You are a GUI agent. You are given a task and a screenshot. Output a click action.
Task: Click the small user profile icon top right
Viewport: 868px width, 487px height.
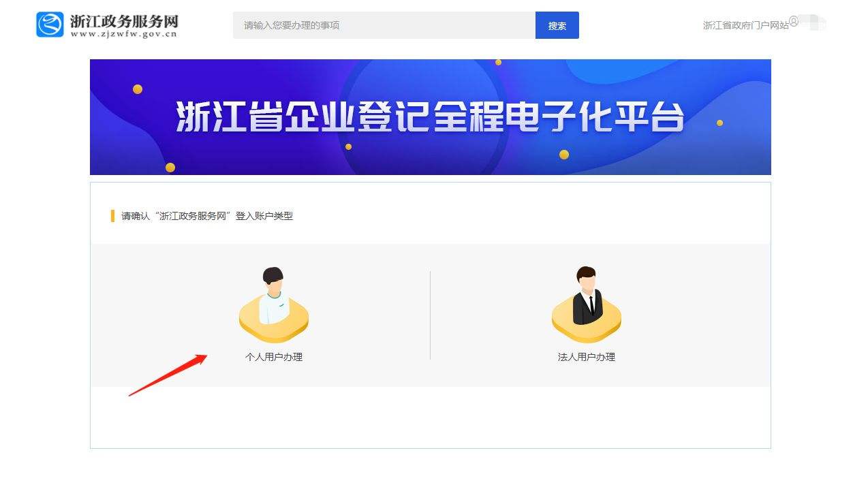[x=794, y=21]
